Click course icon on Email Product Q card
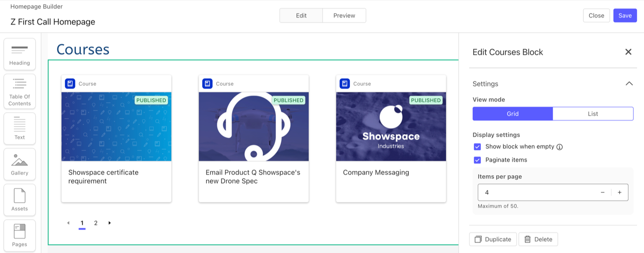The image size is (644, 253). (x=207, y=84)
